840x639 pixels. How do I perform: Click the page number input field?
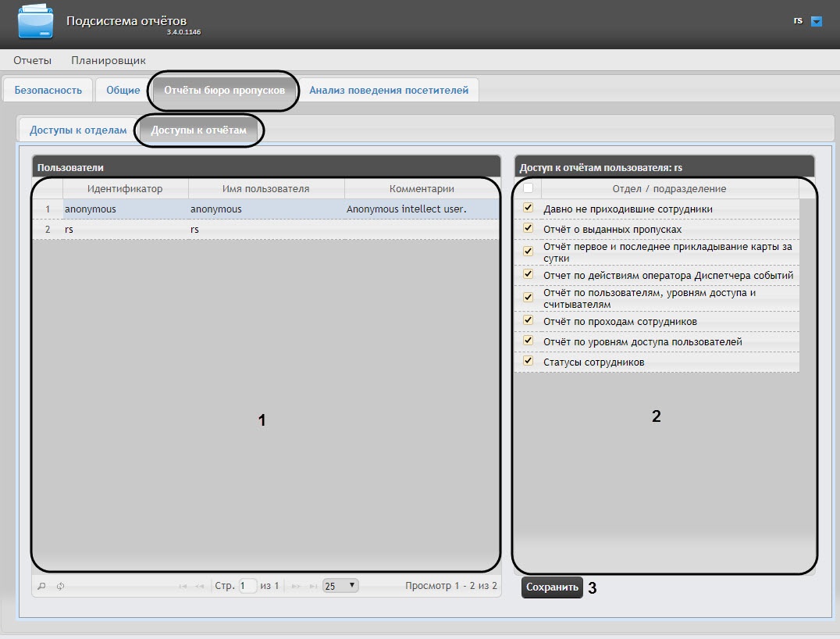click(x=247, y=586)
